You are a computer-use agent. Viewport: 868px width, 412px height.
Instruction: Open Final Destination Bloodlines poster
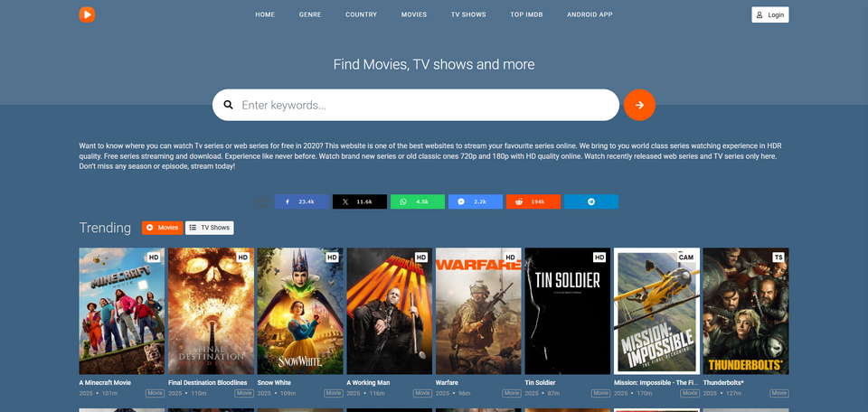click(211, 311)
